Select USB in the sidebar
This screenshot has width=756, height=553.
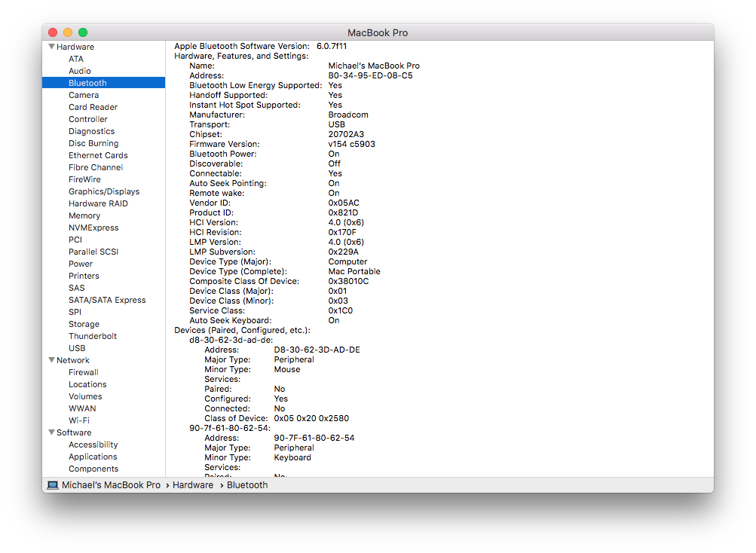(77, 348)
